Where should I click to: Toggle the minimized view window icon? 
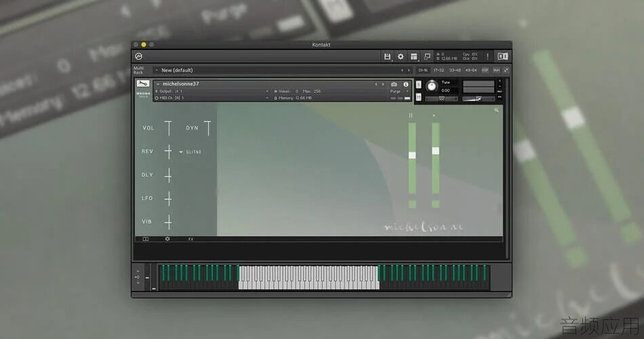(x=427, y=57)
